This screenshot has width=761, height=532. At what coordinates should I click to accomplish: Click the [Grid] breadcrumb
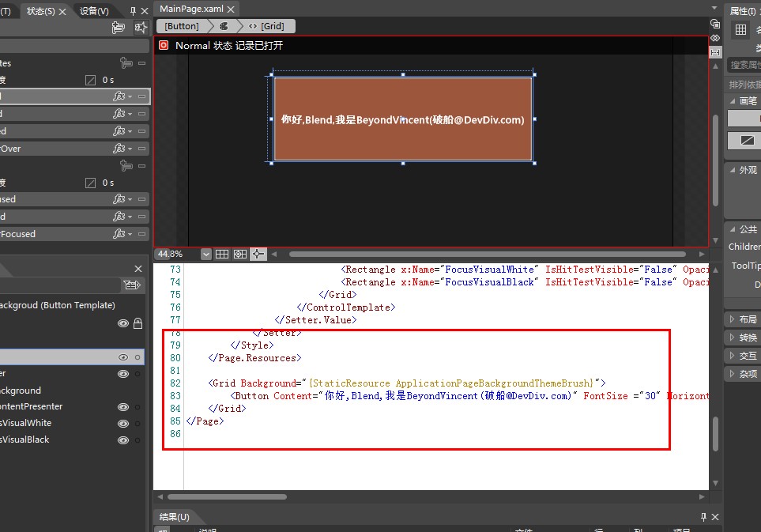coord(266,26)
